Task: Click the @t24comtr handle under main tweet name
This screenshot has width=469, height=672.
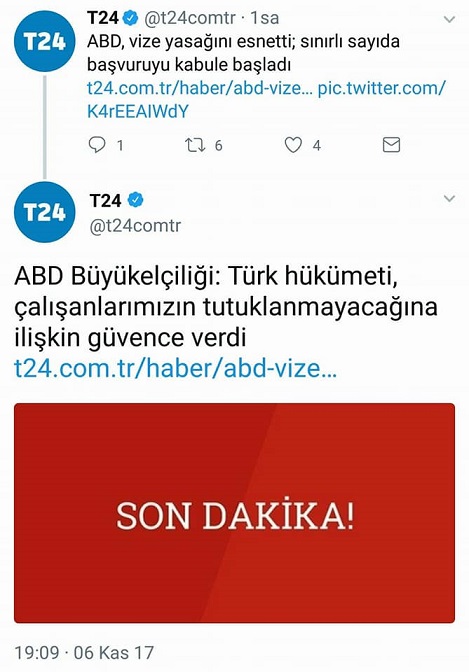Action: pyautogui.click(x=135, y=225)
